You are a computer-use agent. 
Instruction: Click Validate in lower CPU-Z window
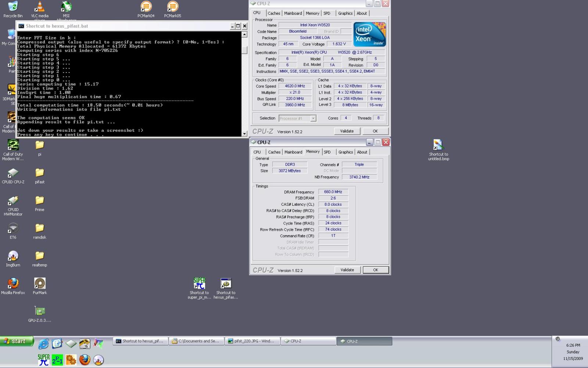tap(347, 270)
